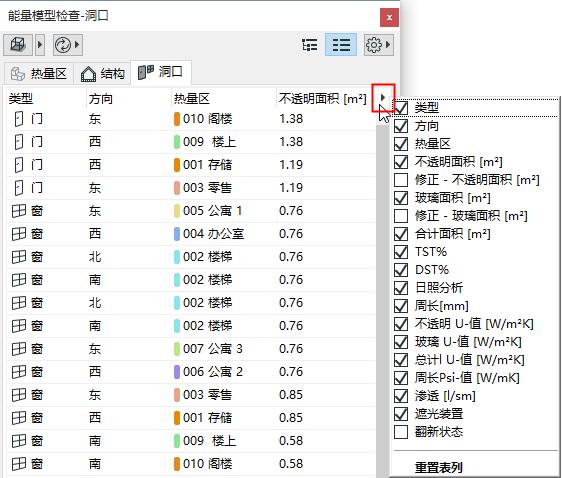Click window icon in 007 公寓 3 row

(x=19, y=349)
